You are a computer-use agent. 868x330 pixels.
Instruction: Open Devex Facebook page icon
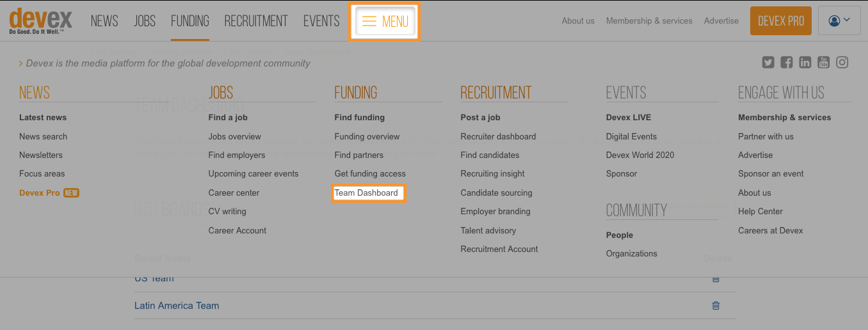click(x=787, y=63)
